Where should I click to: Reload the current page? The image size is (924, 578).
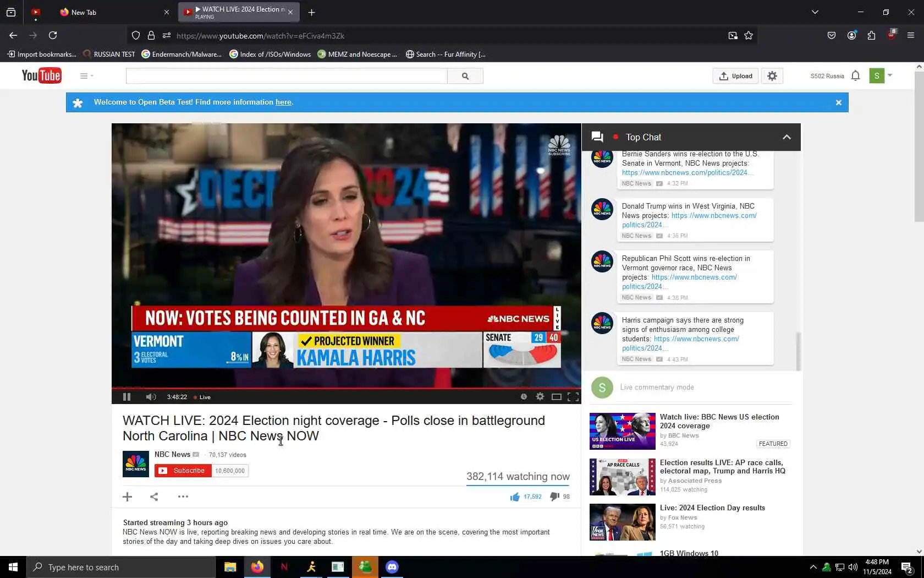point(53,35)
